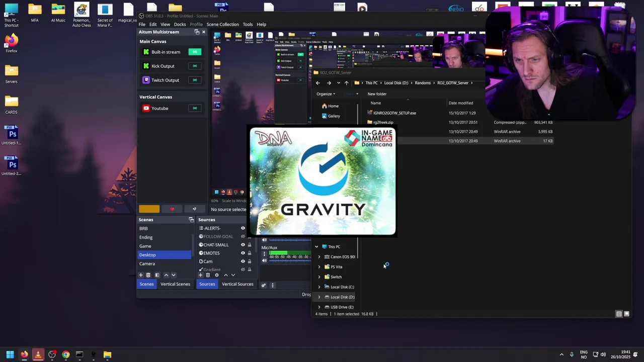Click the Aitum heart donate button
The height and width of the screenshot is (362, 644).
tap(172, 209)
